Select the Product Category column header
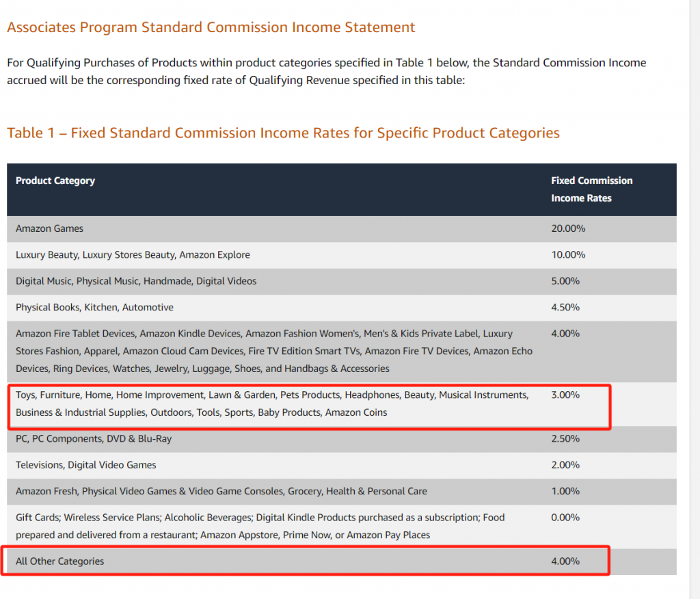 55,181
